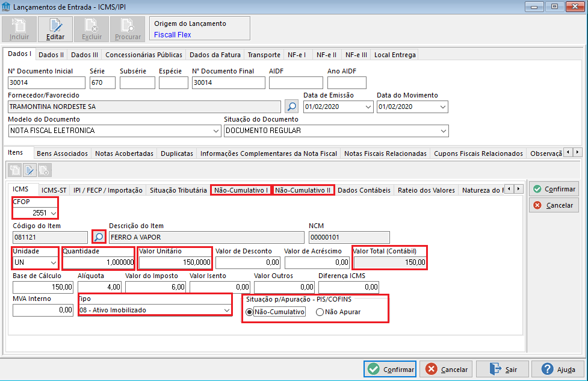
Task: Click the add item icon in Itens toolbar
Action: (x=15, y=170)
